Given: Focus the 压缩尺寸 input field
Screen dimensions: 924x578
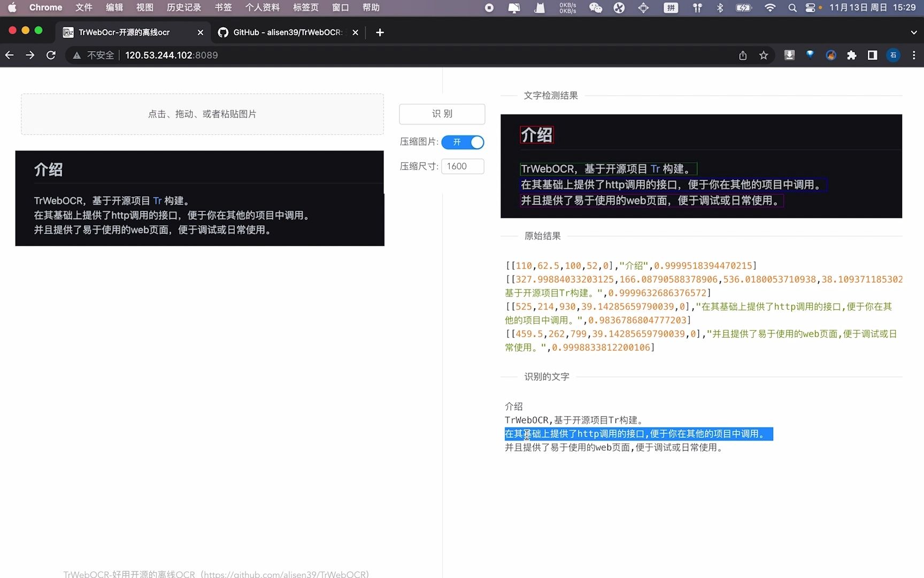Looking at the screenshot, I should tap(463, 166).
